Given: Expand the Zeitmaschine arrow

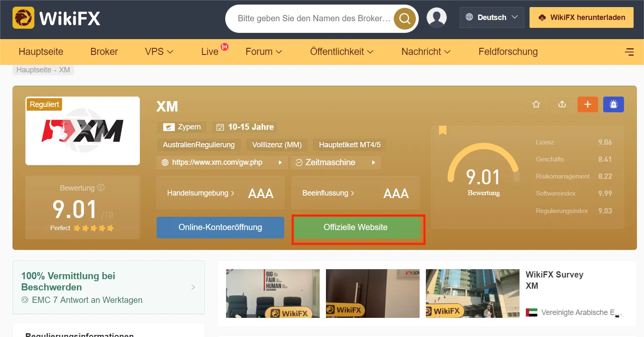Looking at the screenshot, I should [x=373, y=163].
